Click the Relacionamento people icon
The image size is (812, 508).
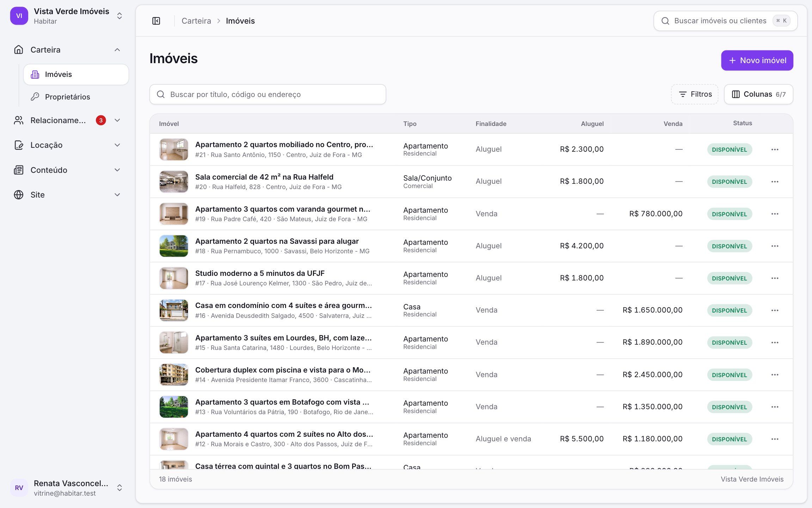point(19,120)
